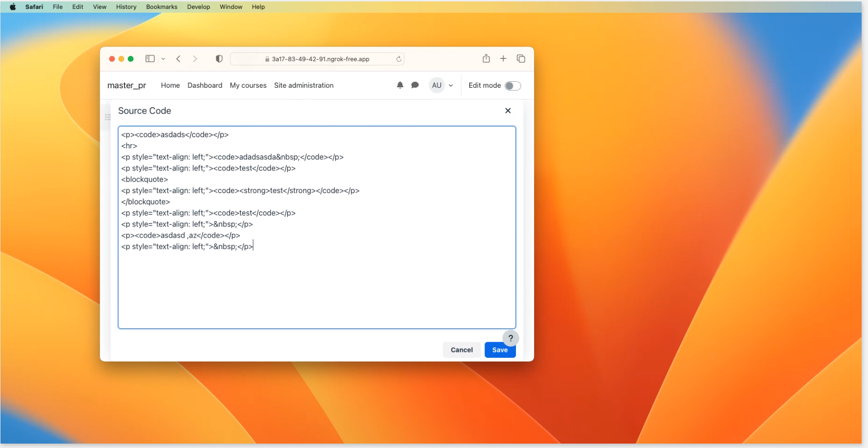Open the Safari menu

34,7
